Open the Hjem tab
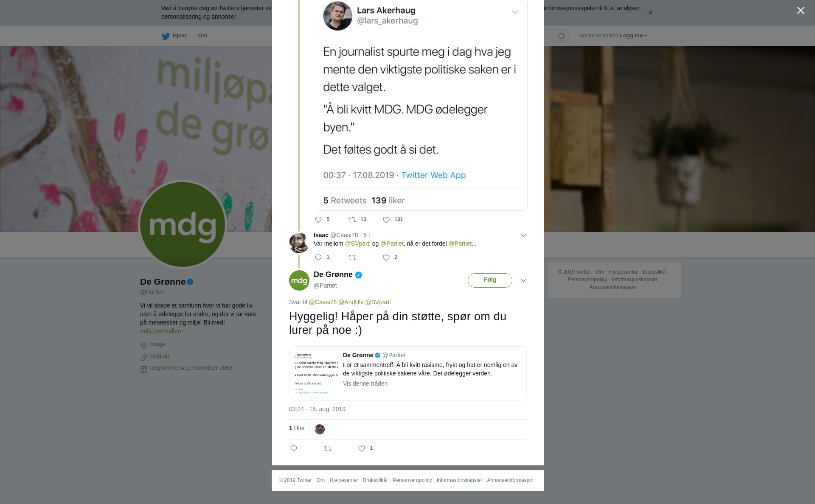The height and width of the screenshot is (504, 815). tap(174, 36)
